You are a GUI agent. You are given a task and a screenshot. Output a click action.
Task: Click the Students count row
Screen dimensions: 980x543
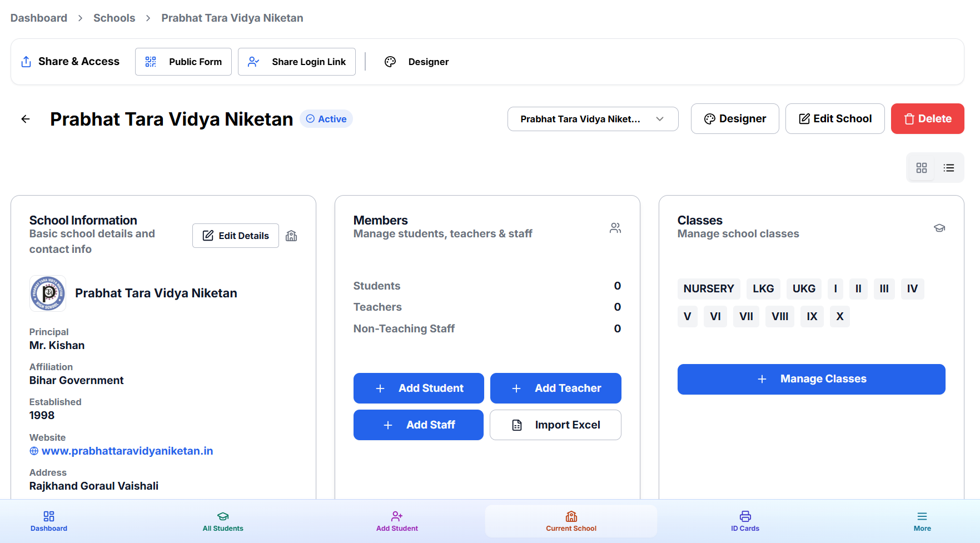tap(487, 286)
